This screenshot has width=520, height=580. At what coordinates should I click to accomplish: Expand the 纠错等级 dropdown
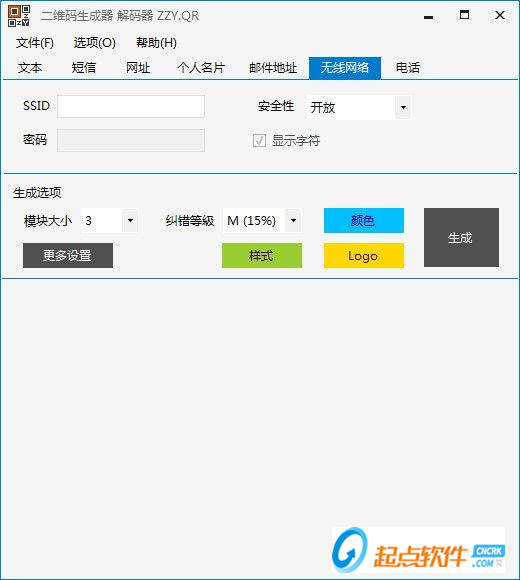262,221
